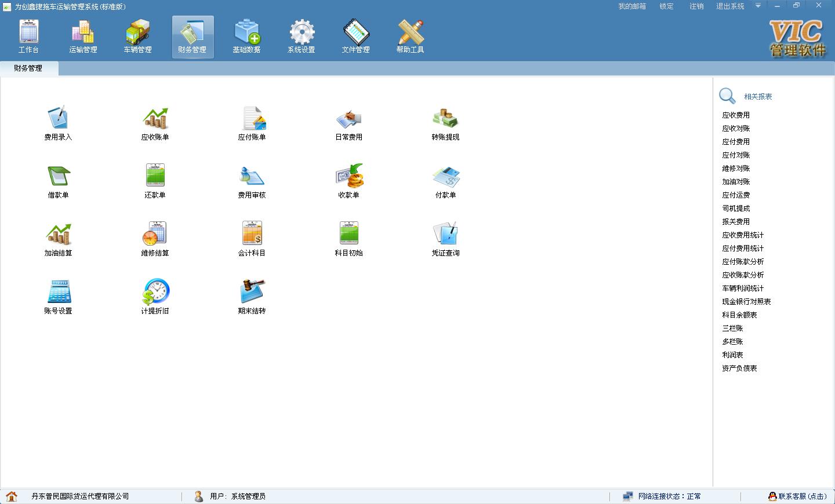Open 帮助工具 help tools module

pos(410,36)
